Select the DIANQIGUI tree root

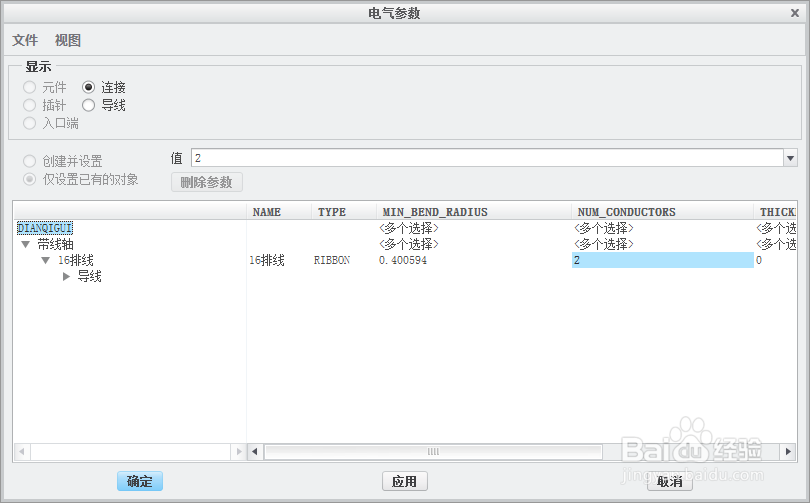[44, 228]
